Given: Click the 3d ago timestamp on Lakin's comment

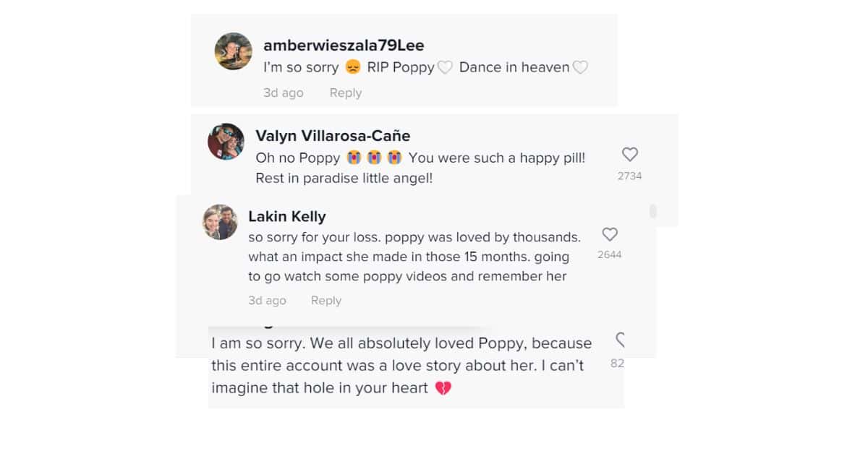Looking at the screenshot, I should (x=267, y=300).
